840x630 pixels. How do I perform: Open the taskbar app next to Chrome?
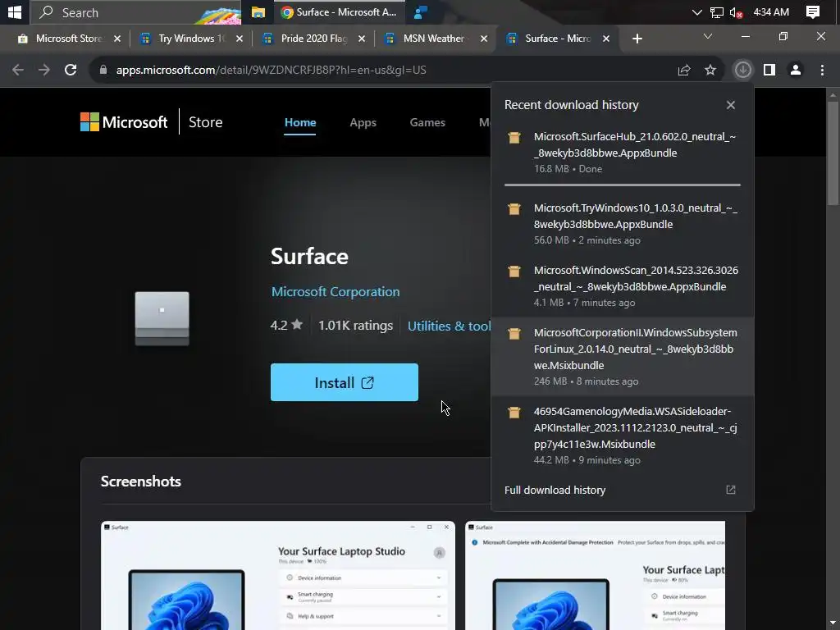(421, 11)
